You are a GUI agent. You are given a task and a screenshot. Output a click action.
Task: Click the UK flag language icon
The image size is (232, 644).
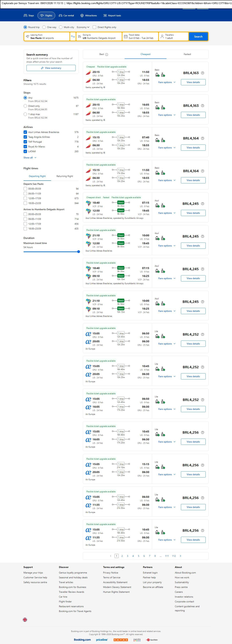[25, 620]
